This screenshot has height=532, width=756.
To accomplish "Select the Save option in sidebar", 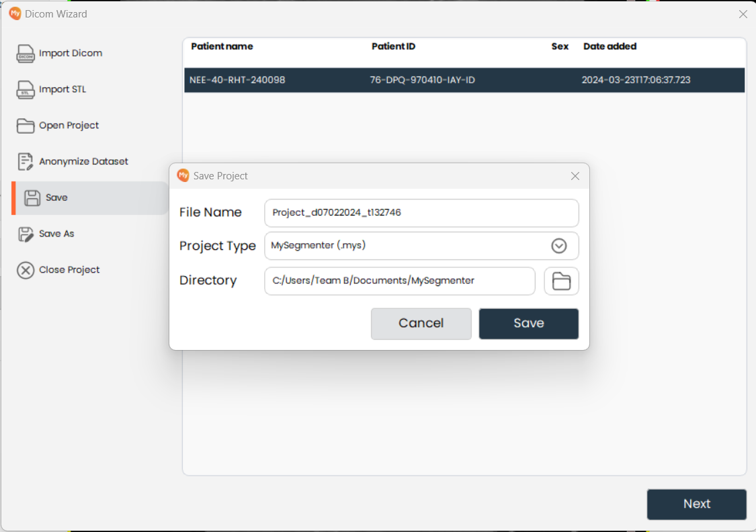I will click(57, 197).
